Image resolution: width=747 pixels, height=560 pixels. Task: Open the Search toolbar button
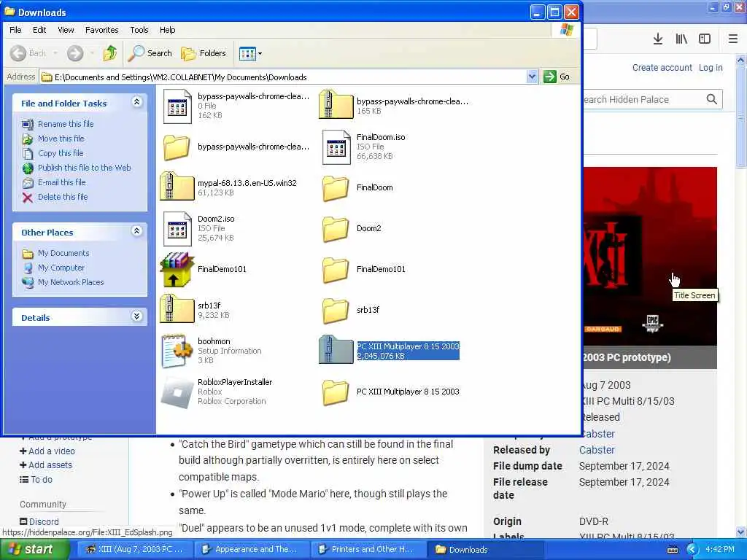click(150, 52)
